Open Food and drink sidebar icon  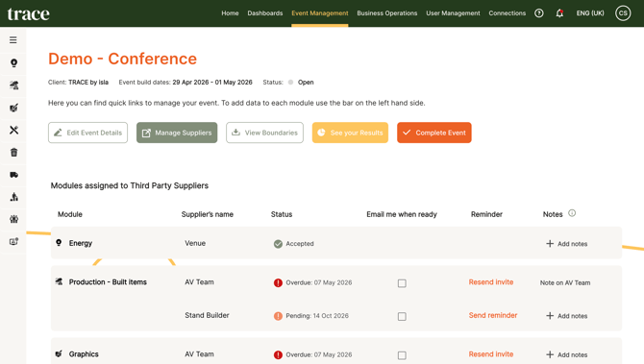(13, 130)
